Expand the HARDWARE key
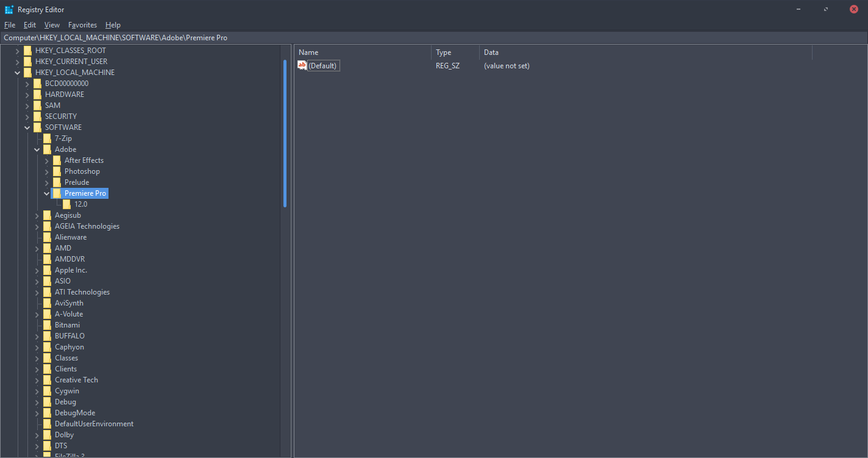Screen dimensions: 868x458 click(x=27, y=95)
